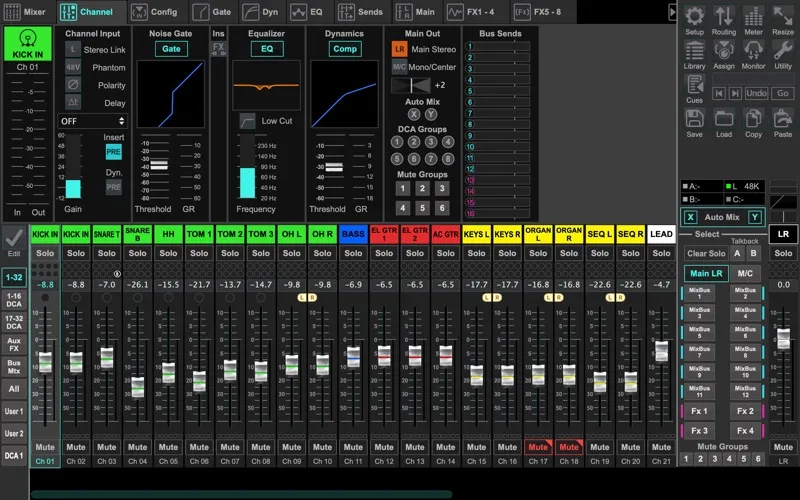
Task: Switch to the Gate tab
Action: 212,12
